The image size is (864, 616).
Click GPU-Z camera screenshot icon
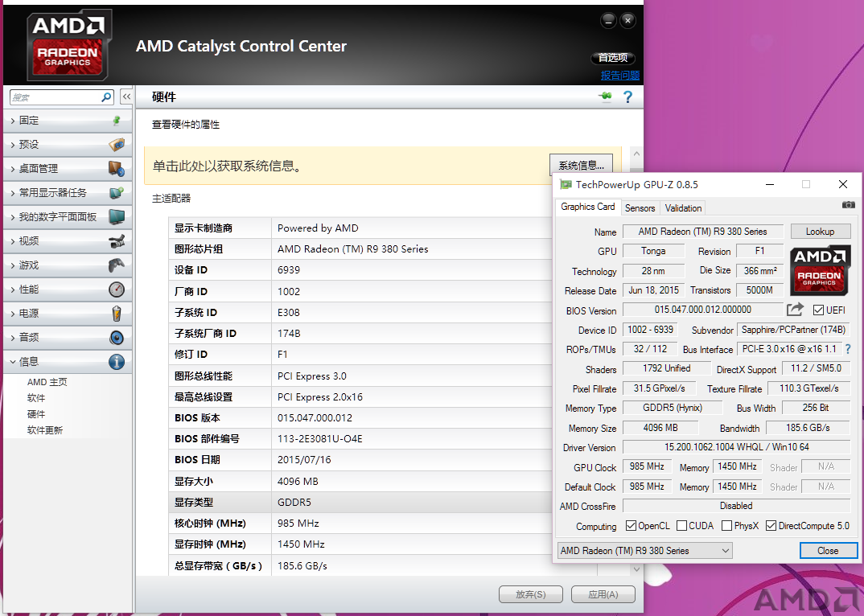848,205
